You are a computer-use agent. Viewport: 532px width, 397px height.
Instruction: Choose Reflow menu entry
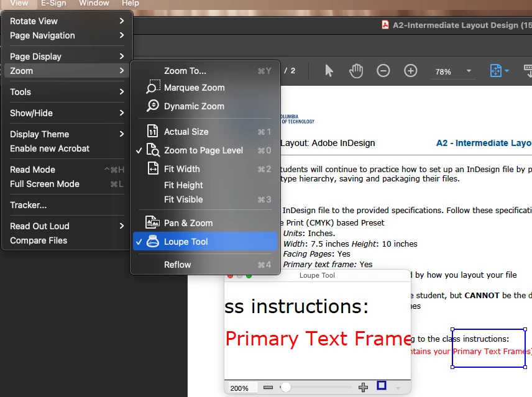(205, 265)
